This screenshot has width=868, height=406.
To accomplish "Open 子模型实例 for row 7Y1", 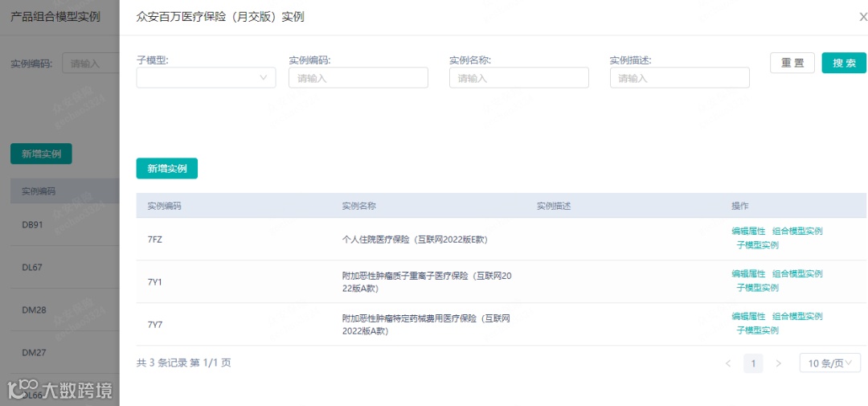I will point(757,288).
